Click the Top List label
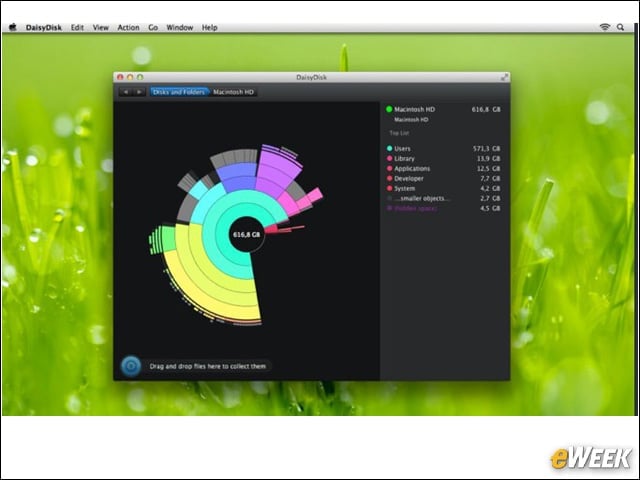The image size is (640, 480). point(399,133)
